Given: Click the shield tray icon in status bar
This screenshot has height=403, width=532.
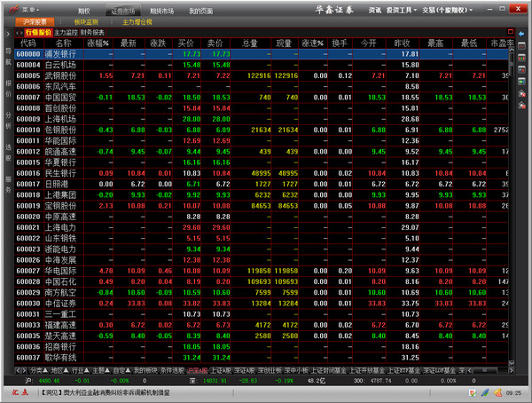Looking at the screenshot, I should (x=472, y=393).
